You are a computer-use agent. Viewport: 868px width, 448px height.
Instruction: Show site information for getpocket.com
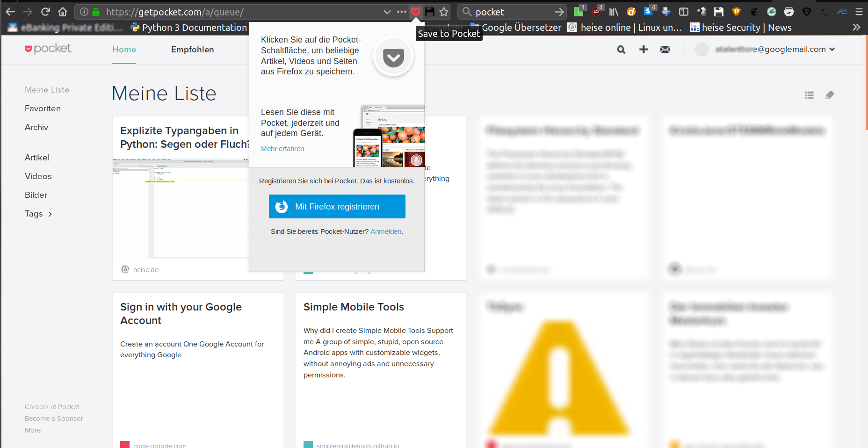coord(84,12)
